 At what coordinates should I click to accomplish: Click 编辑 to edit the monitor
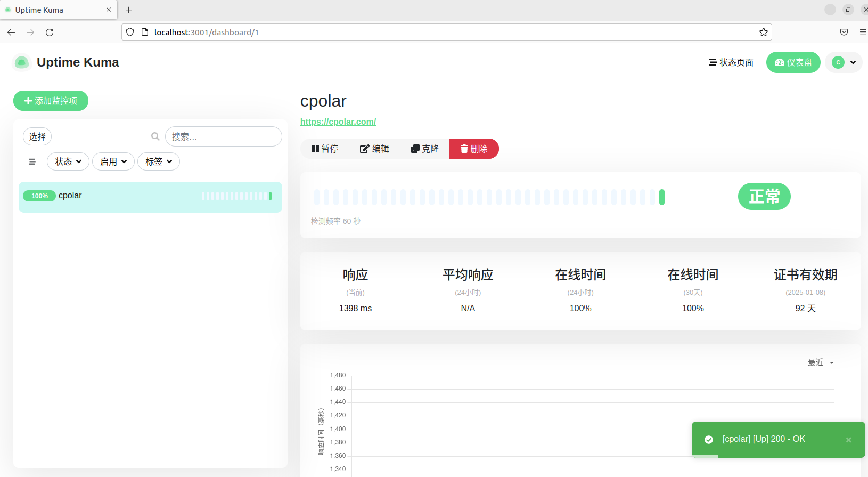coord(374,149)
